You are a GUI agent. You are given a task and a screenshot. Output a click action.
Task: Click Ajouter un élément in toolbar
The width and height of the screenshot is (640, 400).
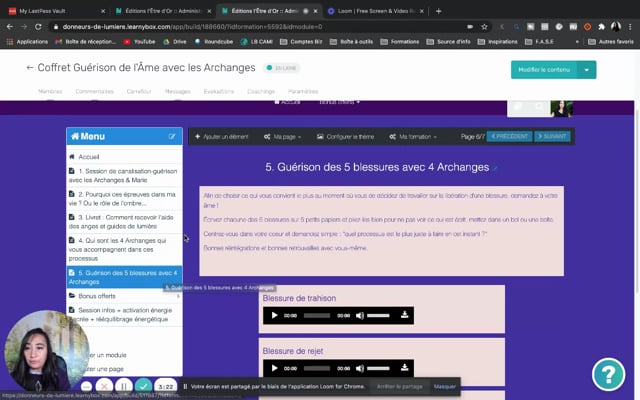pos(222,137)
